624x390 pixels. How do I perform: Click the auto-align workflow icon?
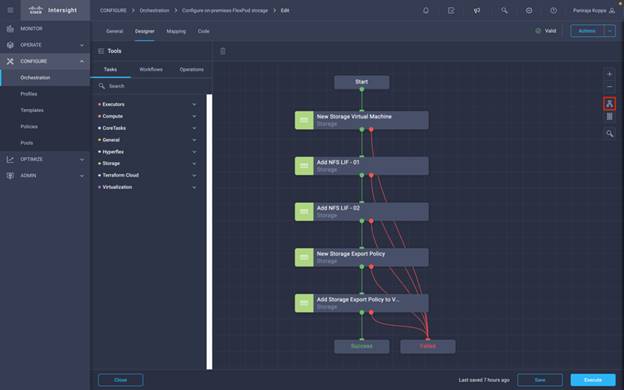click(609, 104)
